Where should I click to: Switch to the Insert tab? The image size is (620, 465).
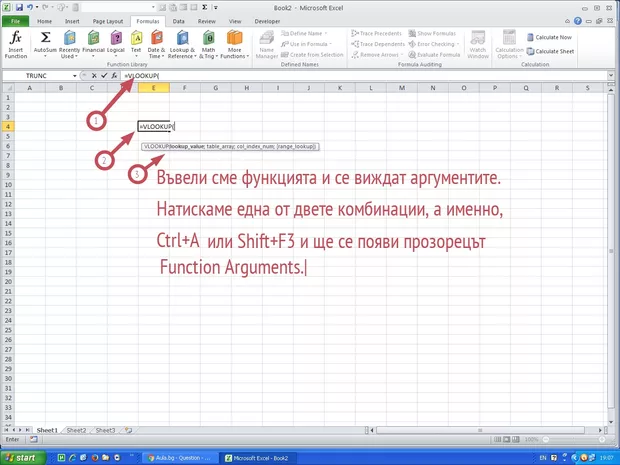click(72, 21)
